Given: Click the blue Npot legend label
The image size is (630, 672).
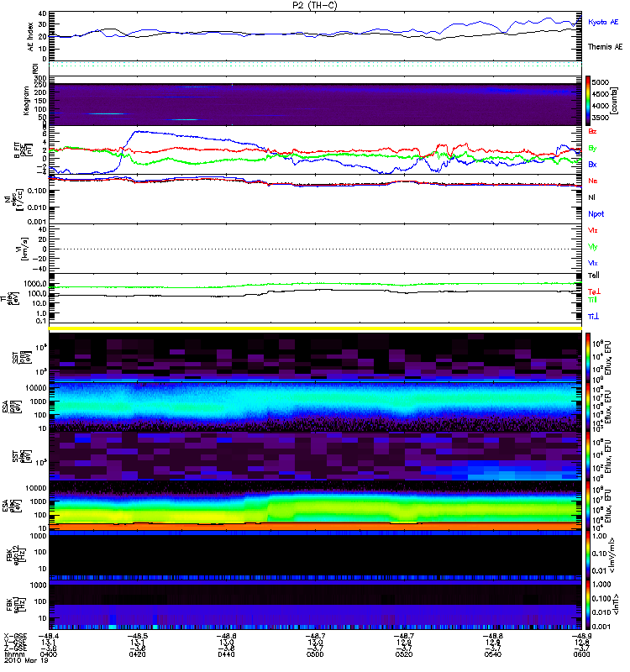Looking at the screenshot, I should pos(596,214).
